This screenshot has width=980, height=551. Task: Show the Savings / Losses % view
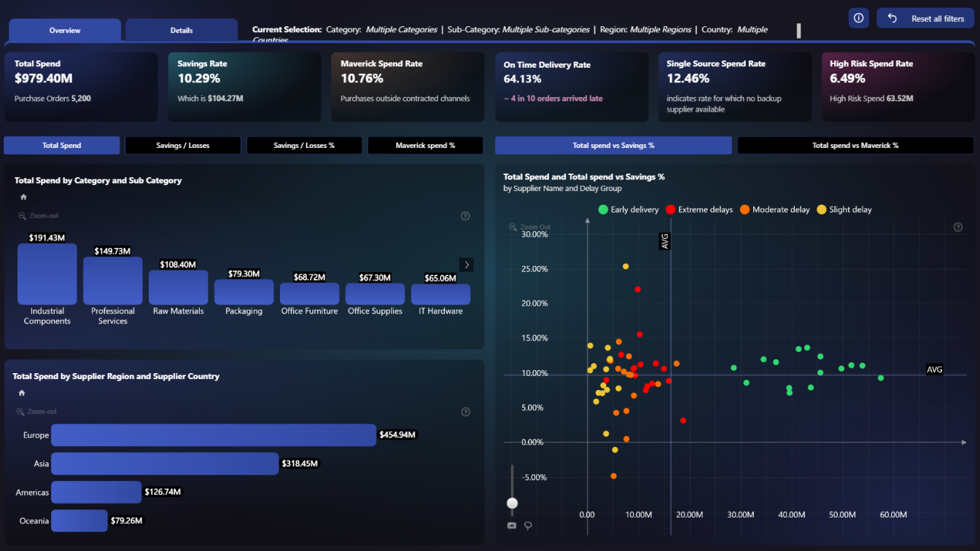pyautogui.click(x=304, y=146)
